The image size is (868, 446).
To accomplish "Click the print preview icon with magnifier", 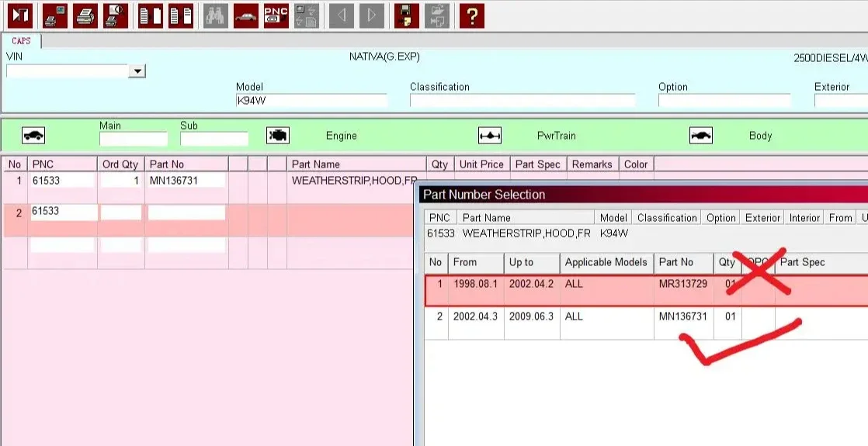I will 115,16.
